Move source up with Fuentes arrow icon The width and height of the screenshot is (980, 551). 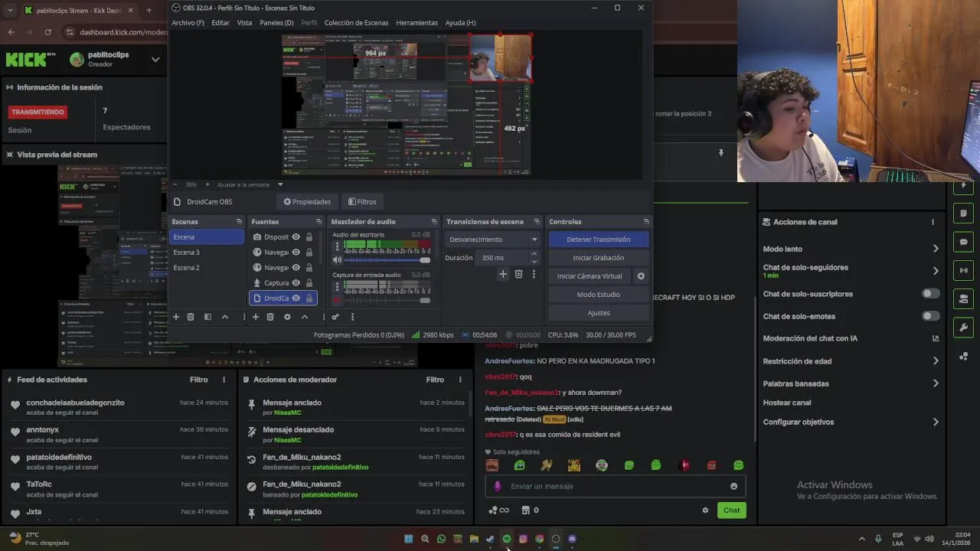tap(304, 317)
